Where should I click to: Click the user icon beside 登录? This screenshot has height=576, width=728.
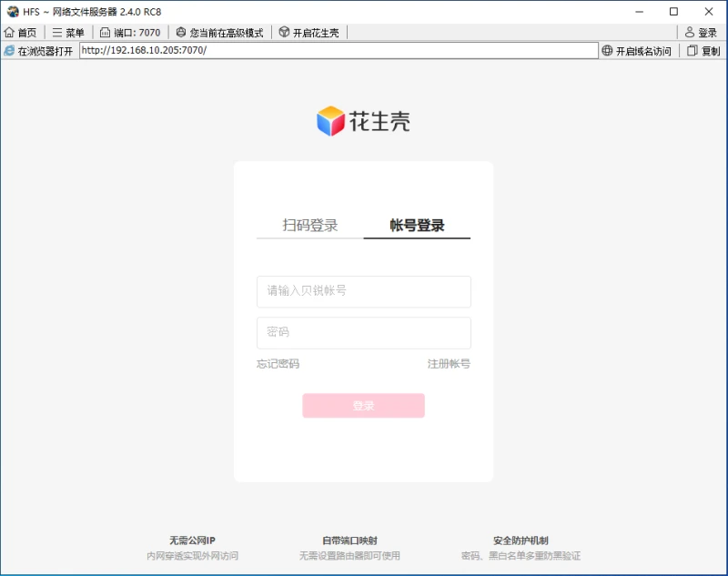[x=690, y=33]
